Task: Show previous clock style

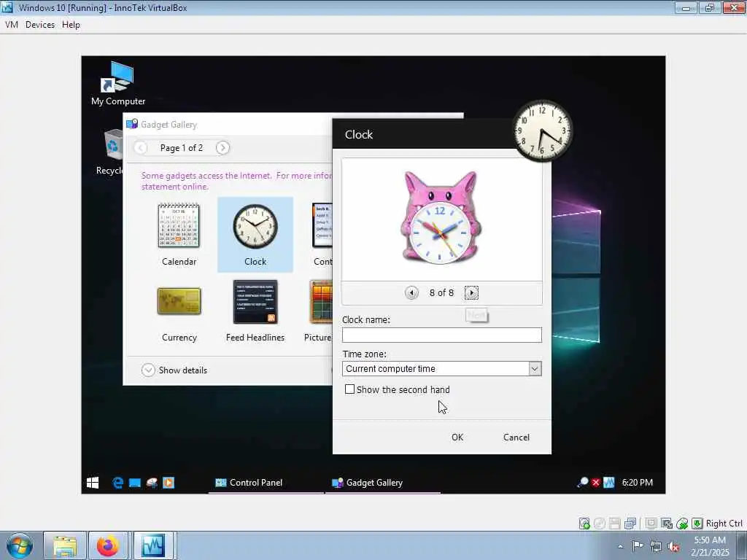Action: click(x=411, y=292)
